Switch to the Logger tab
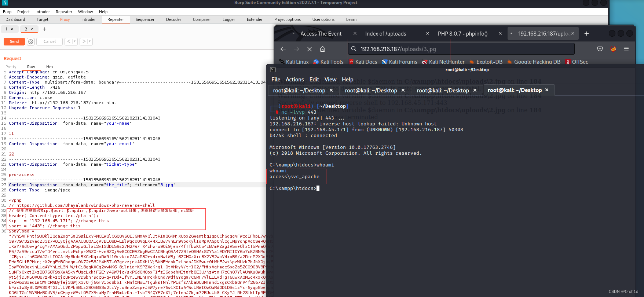This screenshot has height=297, width=644. 229,19
